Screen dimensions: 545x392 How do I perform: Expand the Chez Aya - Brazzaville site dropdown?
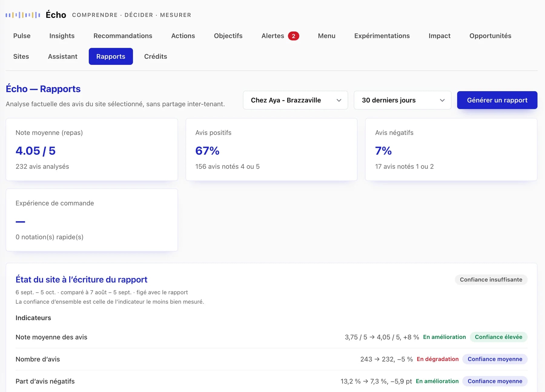coord(296,100)
